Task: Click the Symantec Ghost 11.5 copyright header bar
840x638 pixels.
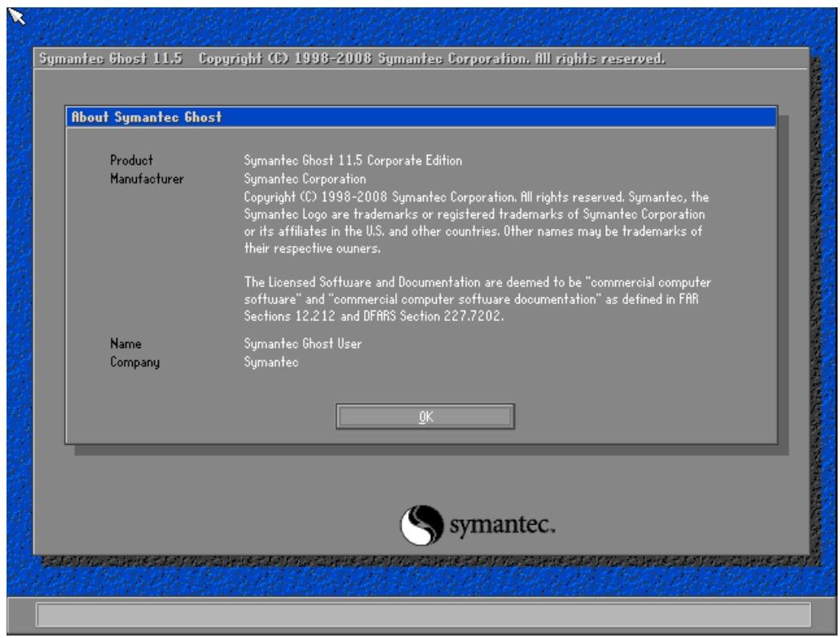Action: pyautogui.click(x=421, y=59)
